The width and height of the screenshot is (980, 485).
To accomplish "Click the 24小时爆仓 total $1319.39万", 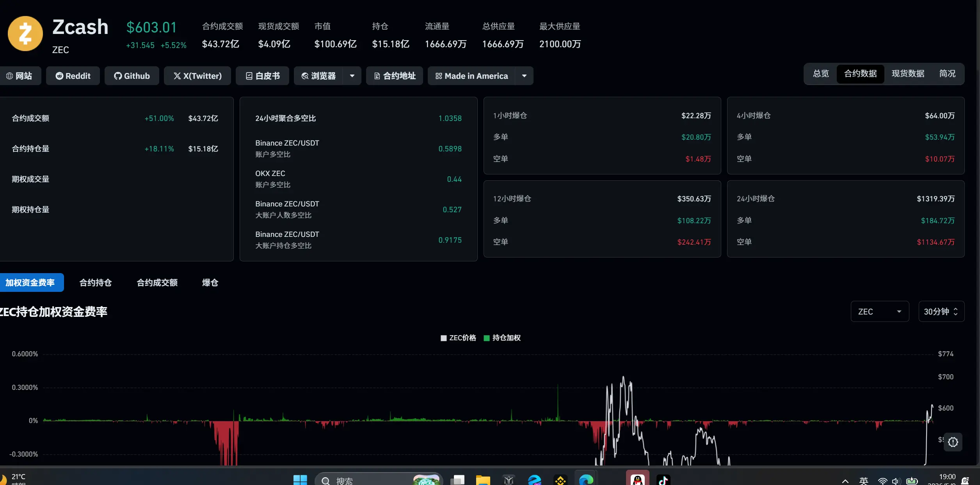I will point(936,199).
